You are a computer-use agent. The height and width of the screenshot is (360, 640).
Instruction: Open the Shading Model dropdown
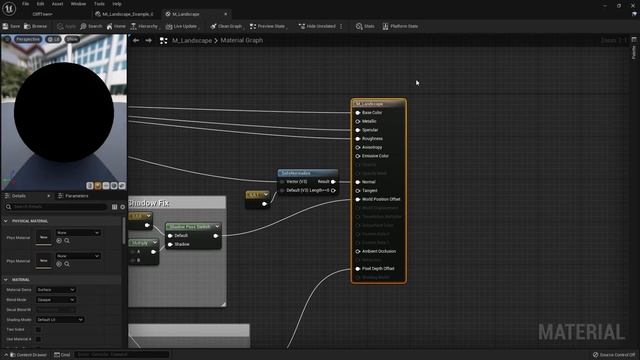tap(60, 320)
